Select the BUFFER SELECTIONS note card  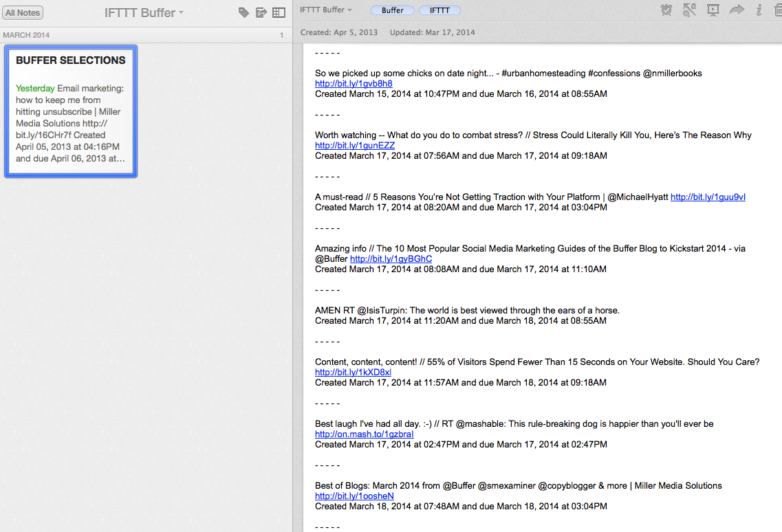click(x=71, y=111)
